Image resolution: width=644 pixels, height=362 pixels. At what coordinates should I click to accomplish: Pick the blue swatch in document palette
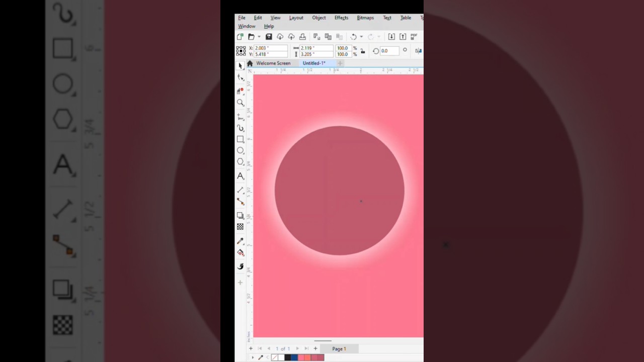point(294,357)
